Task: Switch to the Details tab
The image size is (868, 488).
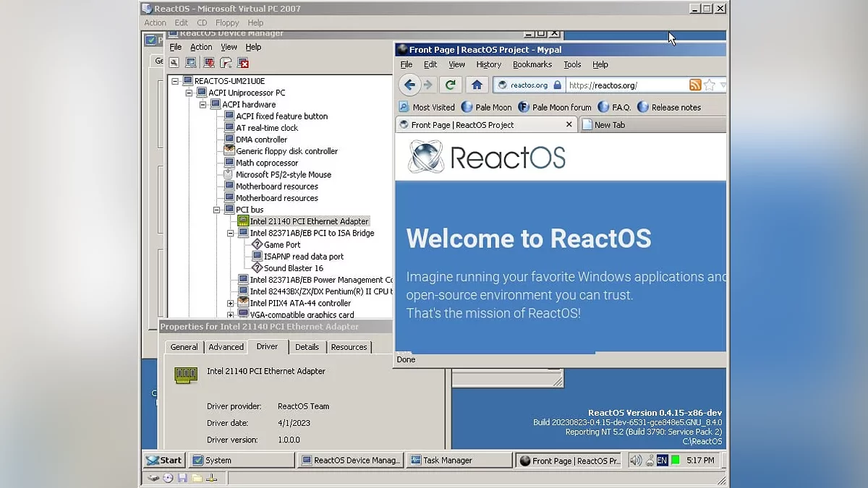Action: point(307,347)
